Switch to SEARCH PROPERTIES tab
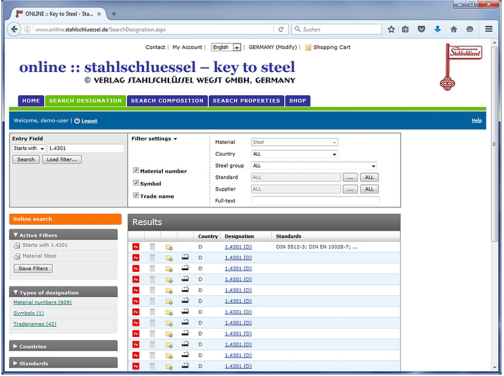Screen dimensions: 504x376 (246, 101)
